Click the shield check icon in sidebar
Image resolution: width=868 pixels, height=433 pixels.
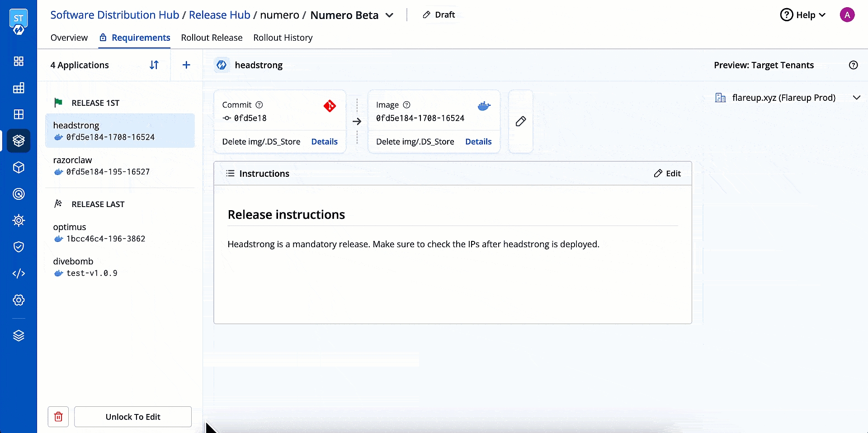[19, 247]
